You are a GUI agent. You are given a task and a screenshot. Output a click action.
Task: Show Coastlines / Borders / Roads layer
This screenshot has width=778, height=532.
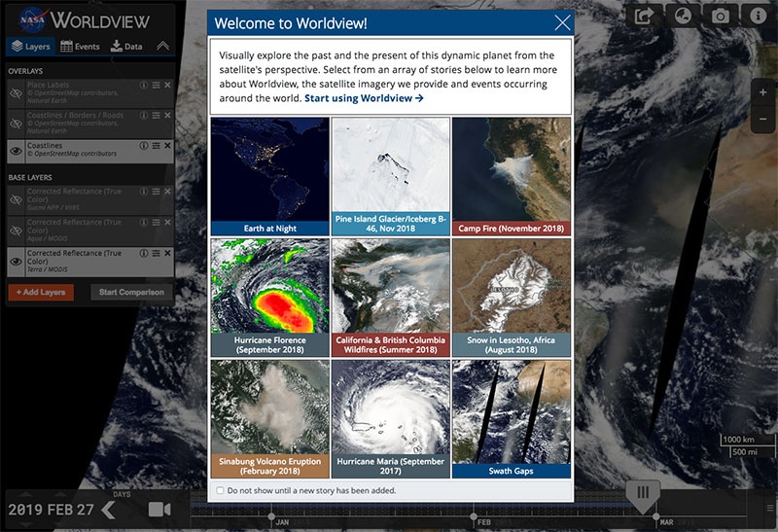coord(16,124)
